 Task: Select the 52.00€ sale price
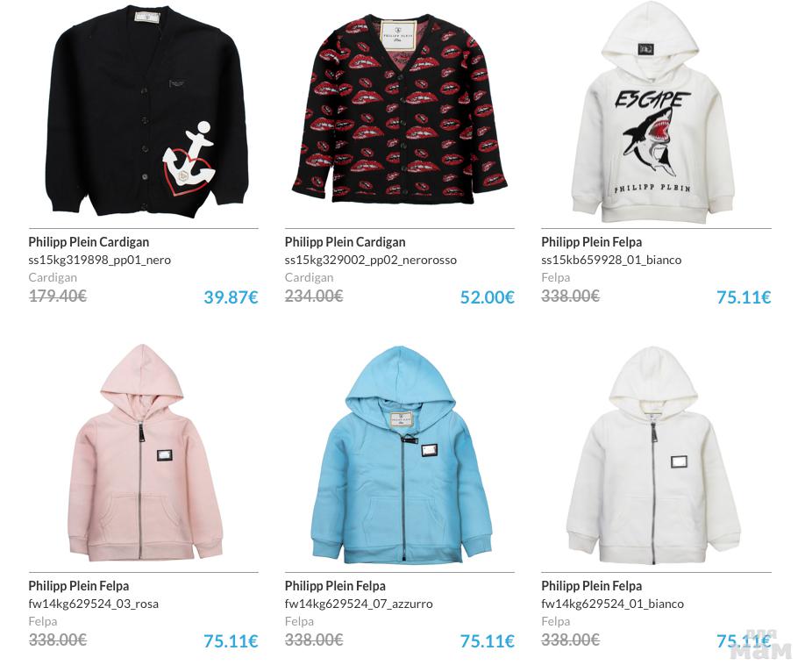pos(487,297)
